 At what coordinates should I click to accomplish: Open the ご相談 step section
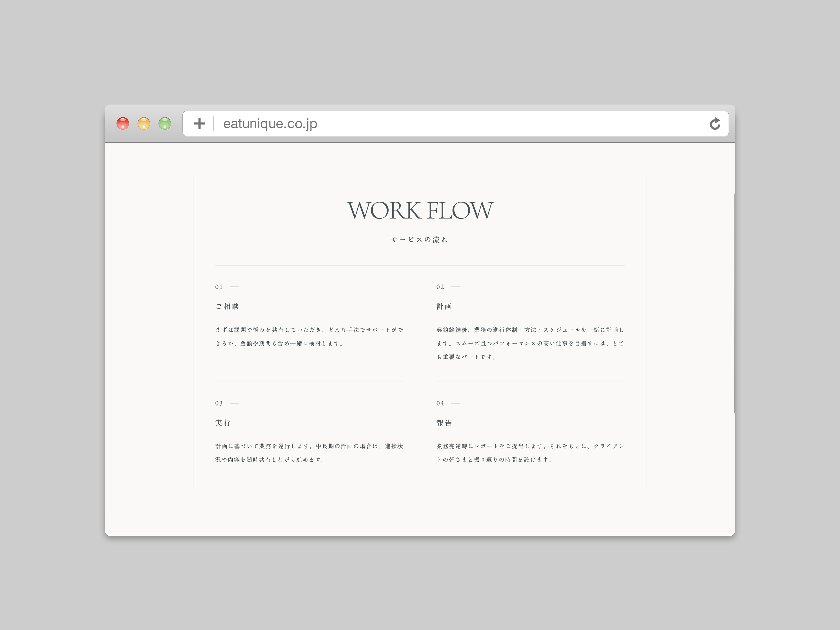228,306
